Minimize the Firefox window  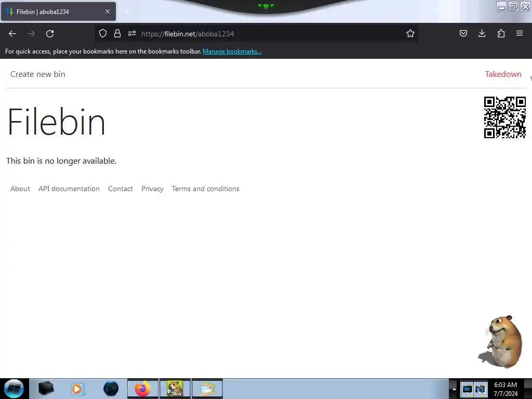tap(501, 6)
